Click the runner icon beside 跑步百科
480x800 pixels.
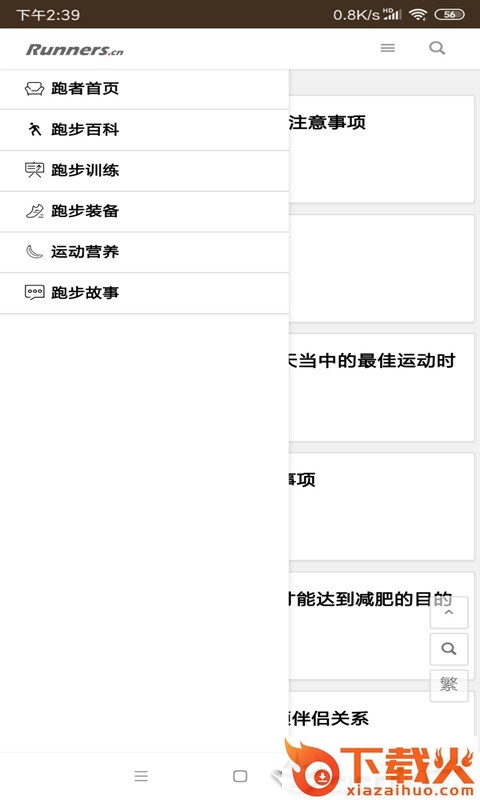(x=34, y=130)
